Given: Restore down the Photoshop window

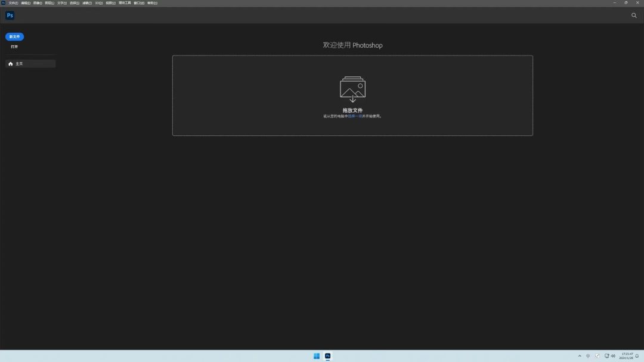Looking at the screenshot, I should point(626,3).
